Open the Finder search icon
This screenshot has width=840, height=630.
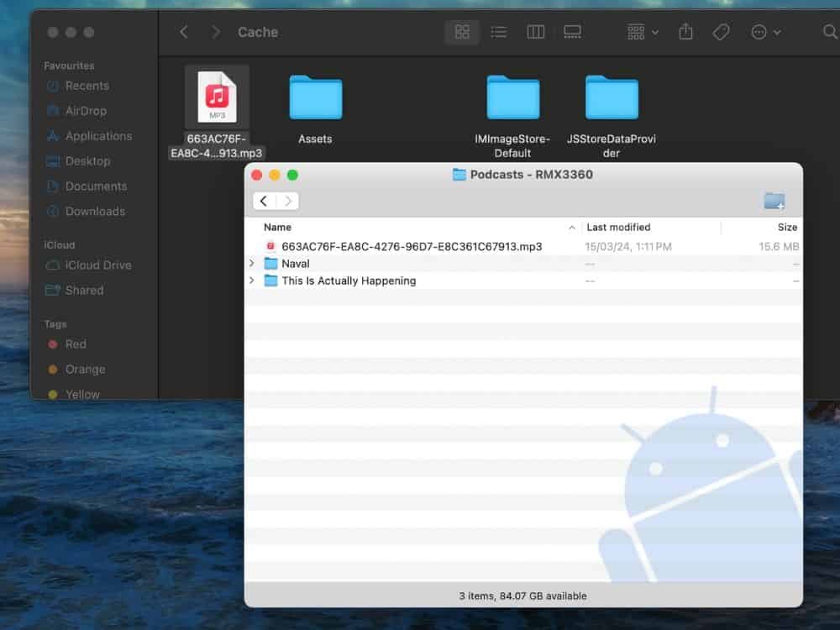[830, 32]
